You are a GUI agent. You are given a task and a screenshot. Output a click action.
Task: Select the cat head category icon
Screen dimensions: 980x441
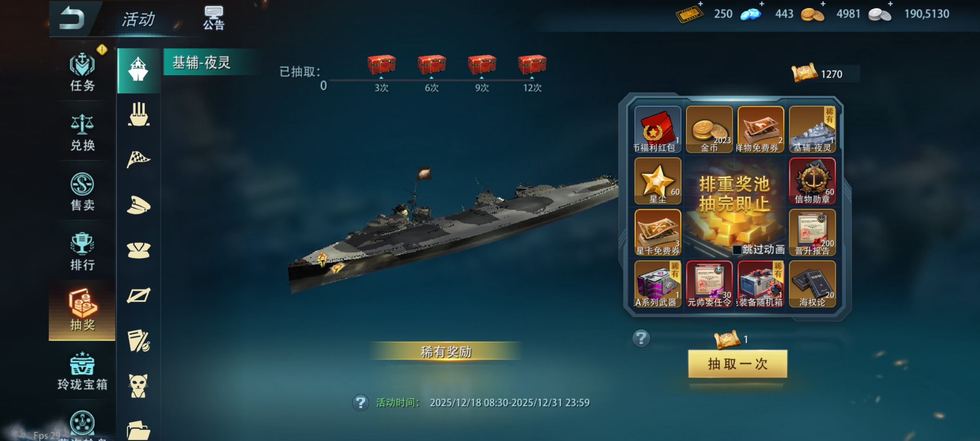(138, 385)
